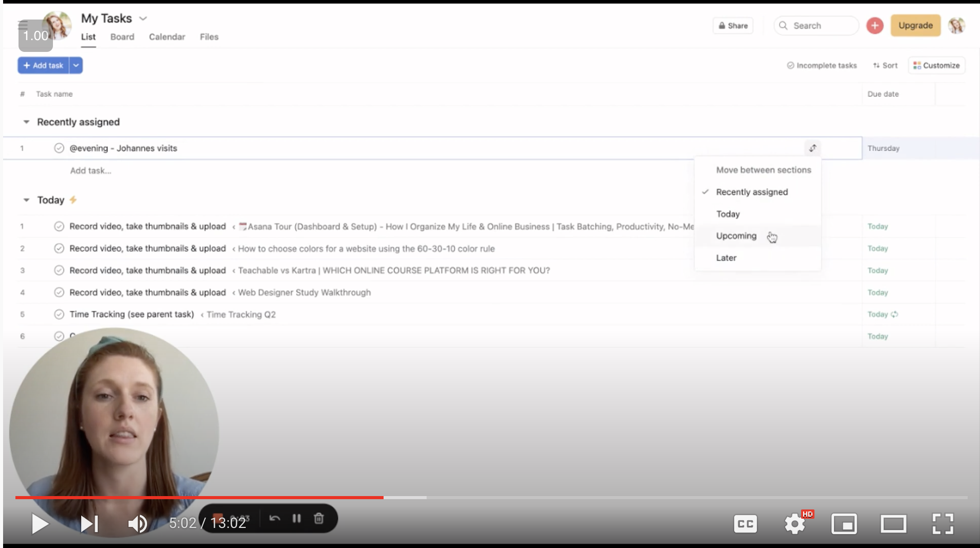The width and height of the screenshot is (980, 548).
Task: Open the user profile avatar at top right
Action: click(x=956, y=26)
